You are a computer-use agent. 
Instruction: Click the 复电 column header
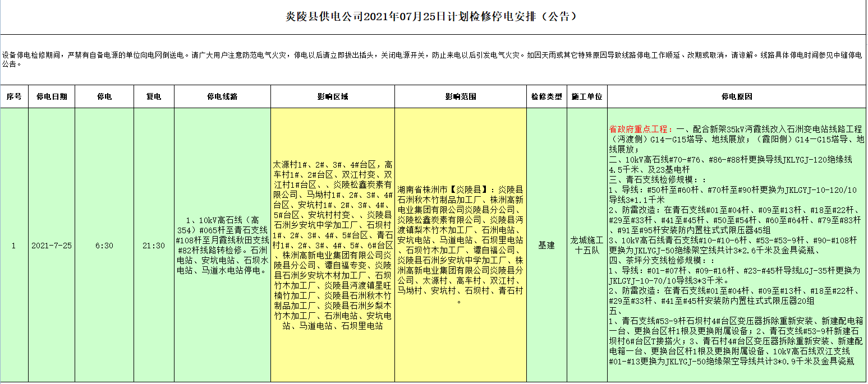(153, 96)
